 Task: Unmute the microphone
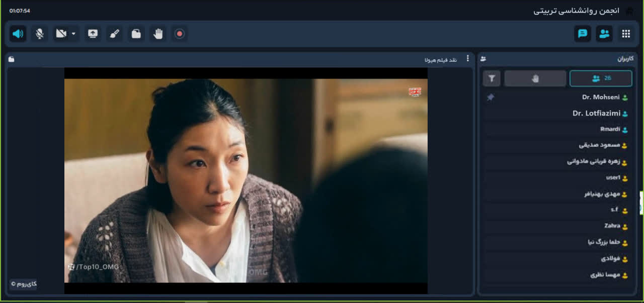[x=40, y=34]
